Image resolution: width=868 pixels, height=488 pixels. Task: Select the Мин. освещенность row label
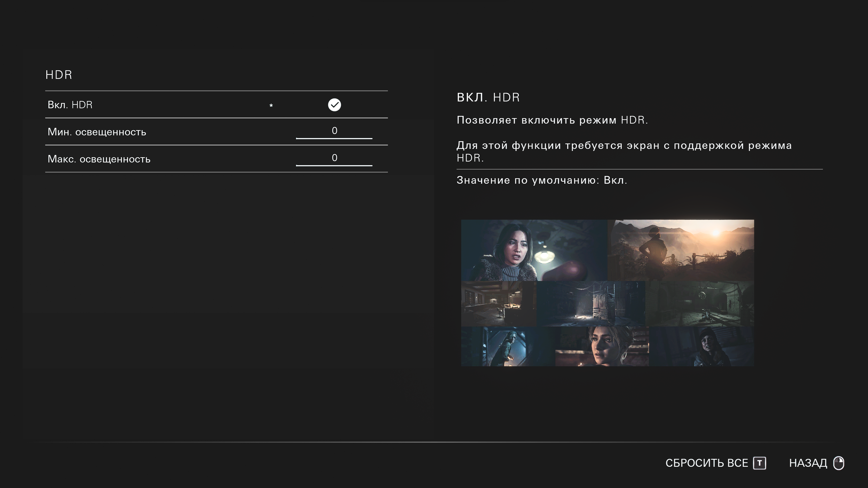(97, 132)
